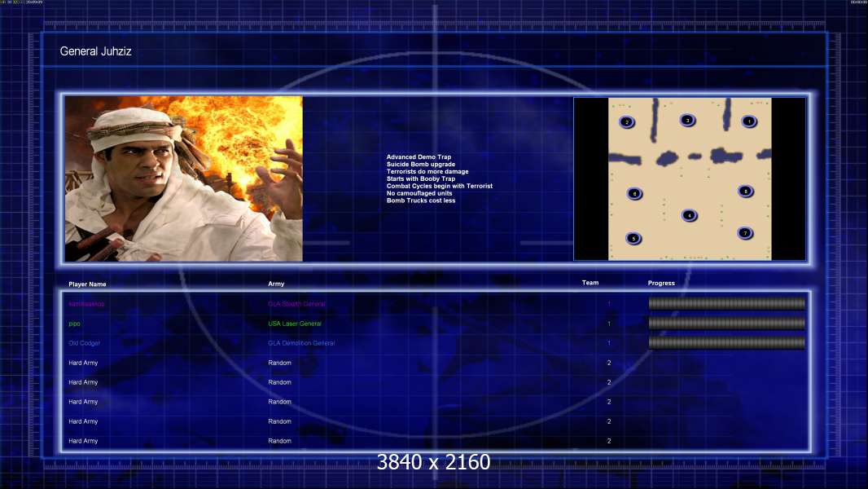This screenshot has height=489, width=868.
Task: Click 'USA Laser General' army entry
Action: [295, 324]
